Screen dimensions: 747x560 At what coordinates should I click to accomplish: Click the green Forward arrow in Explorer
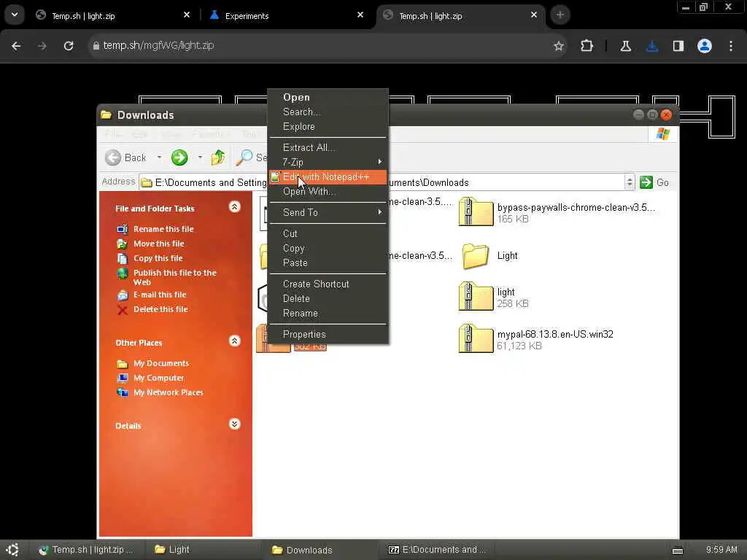coord(179,157)
